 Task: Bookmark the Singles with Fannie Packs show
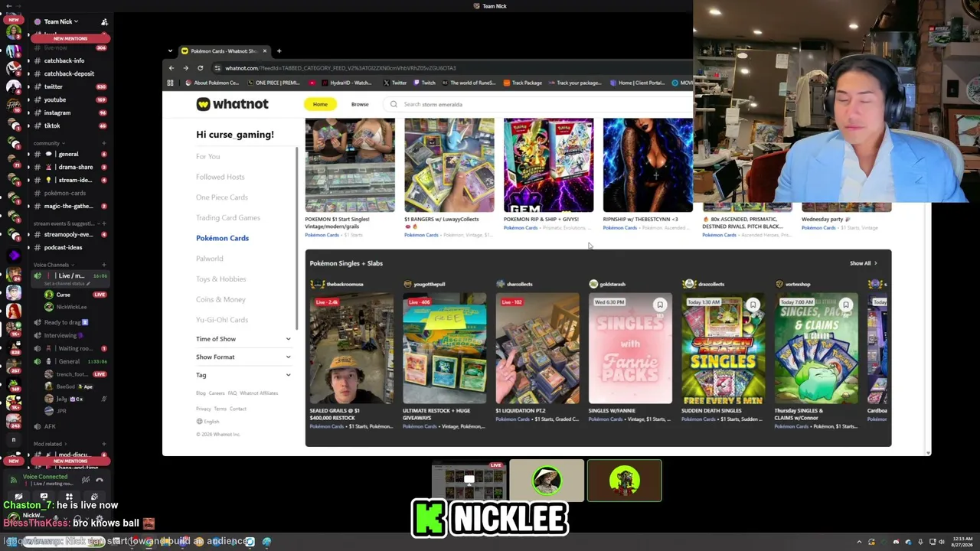click(x=659, y=305)
